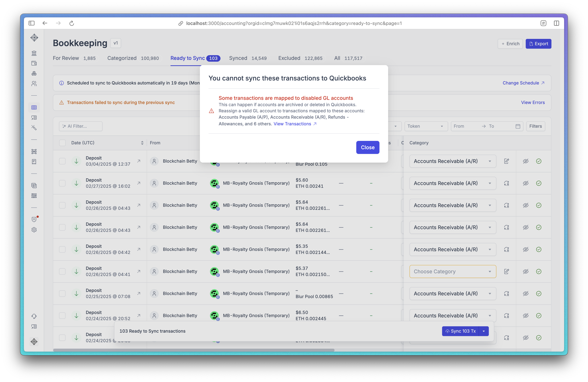This screenshot has height=382, width=588.
Task: Click the settings gear in the sidebar
Action: [34, 230]
